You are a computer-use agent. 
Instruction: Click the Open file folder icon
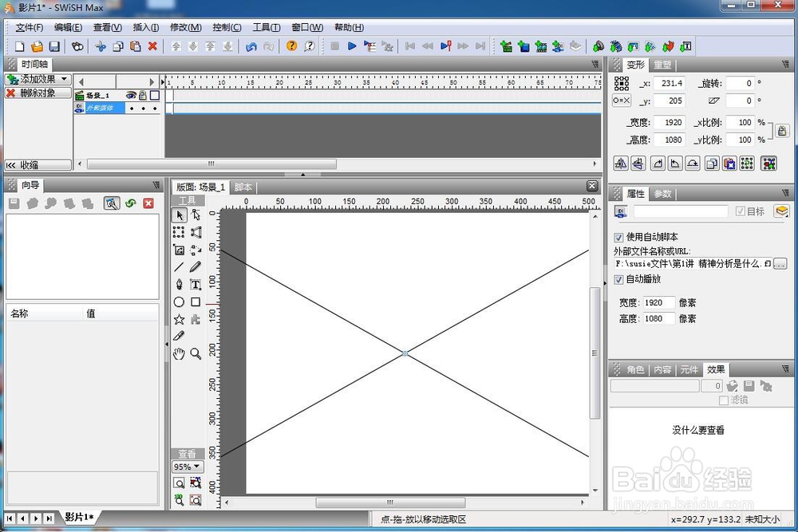[37, 47]
